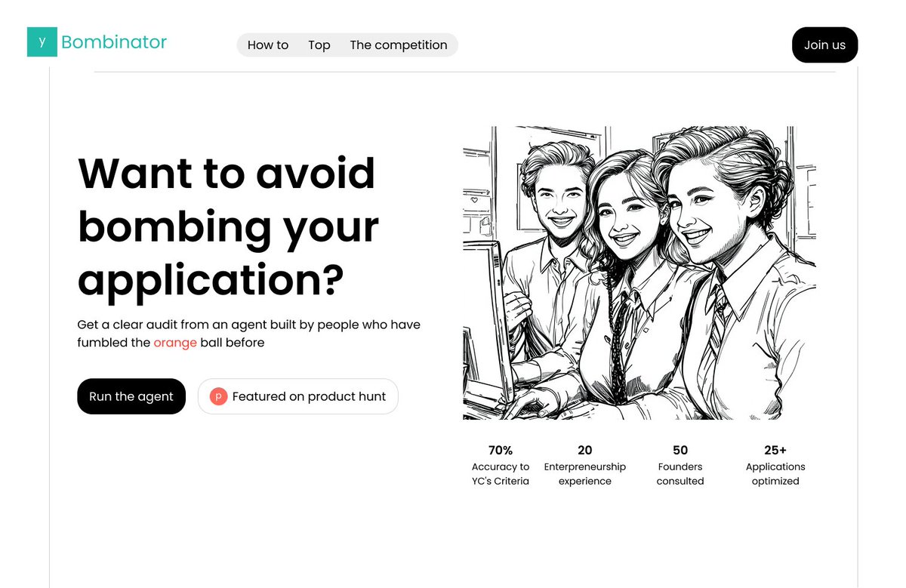Viewport: 906px width, 588px height.
Task: Click 'Founders consulted' label
Action: [680, 474]
